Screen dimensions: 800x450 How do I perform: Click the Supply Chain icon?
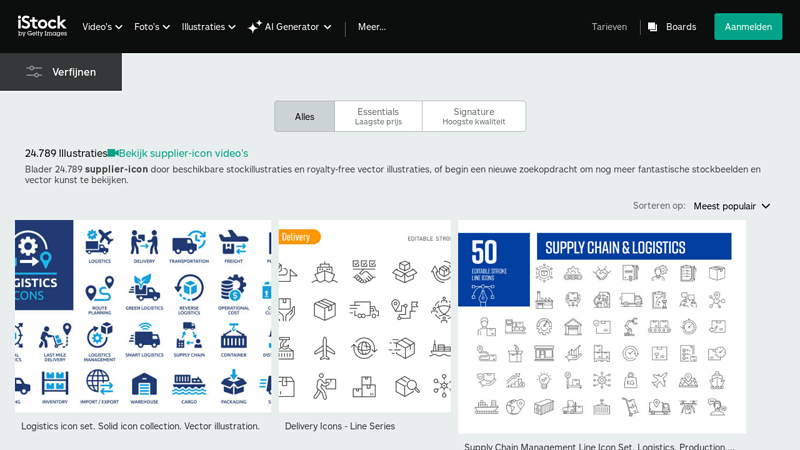(x=189, y=335)
